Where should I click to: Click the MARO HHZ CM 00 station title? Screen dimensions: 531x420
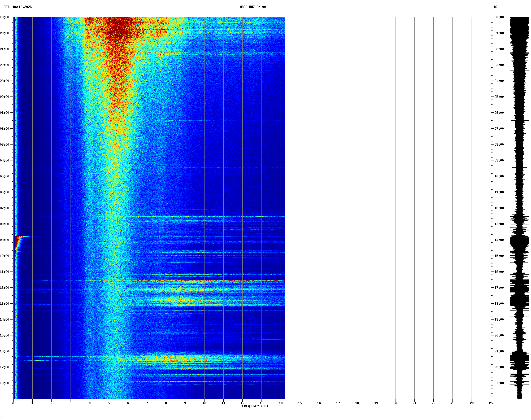click(x=253, y=7)
